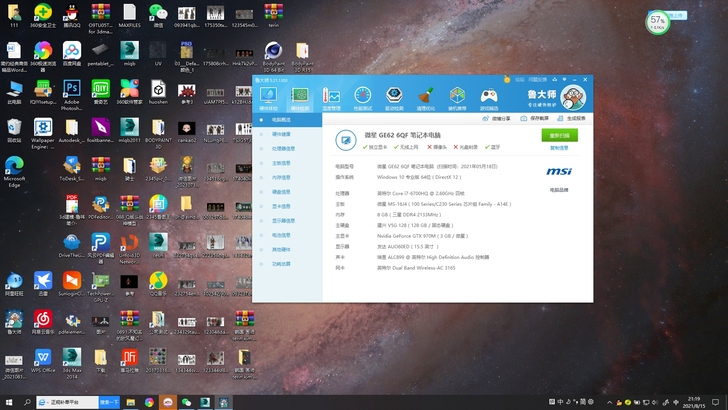Image resolution: width=728 pixels, height=410 pixels.
Task: Open the 问题反馈 feedback link
Action: (x=538, y=80)
